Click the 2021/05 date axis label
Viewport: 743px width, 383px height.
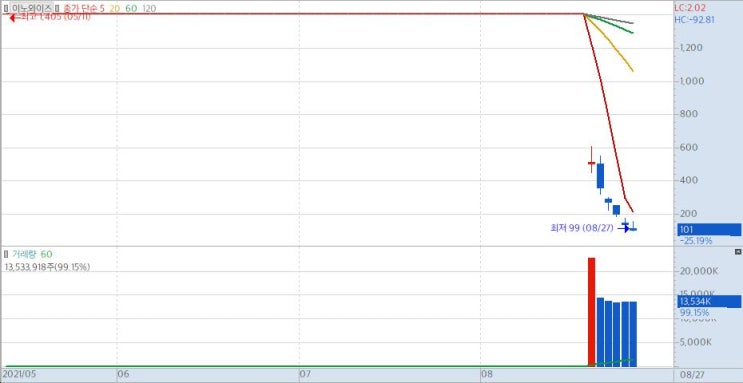(x=19, y=374)
